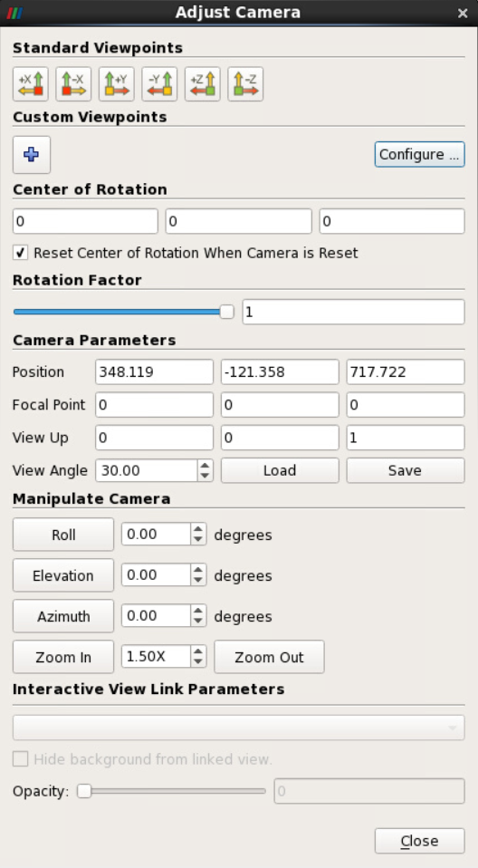Screen dimensions: 478x868
Task: Click View Up Z field
Action: point(406,438)
